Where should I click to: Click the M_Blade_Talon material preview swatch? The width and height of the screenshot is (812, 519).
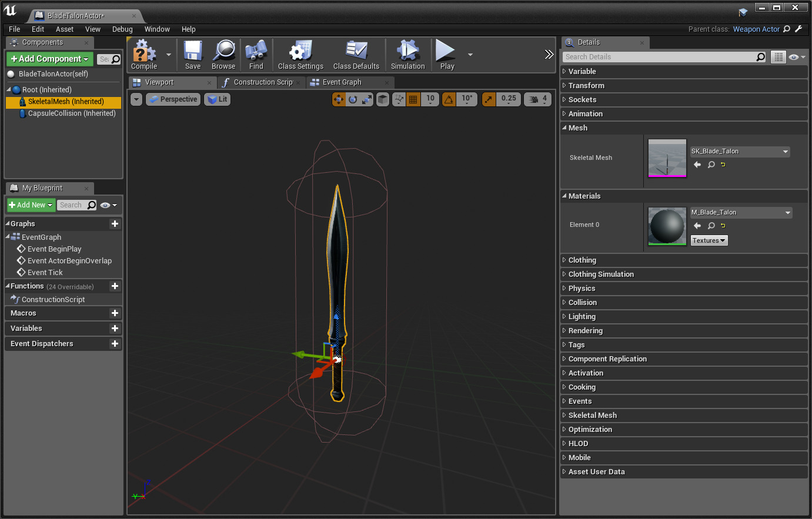tap(667, 226)
